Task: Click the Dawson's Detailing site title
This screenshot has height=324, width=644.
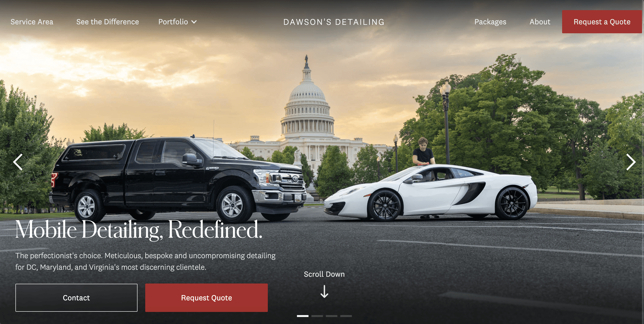Action: (x=334, y=22)
